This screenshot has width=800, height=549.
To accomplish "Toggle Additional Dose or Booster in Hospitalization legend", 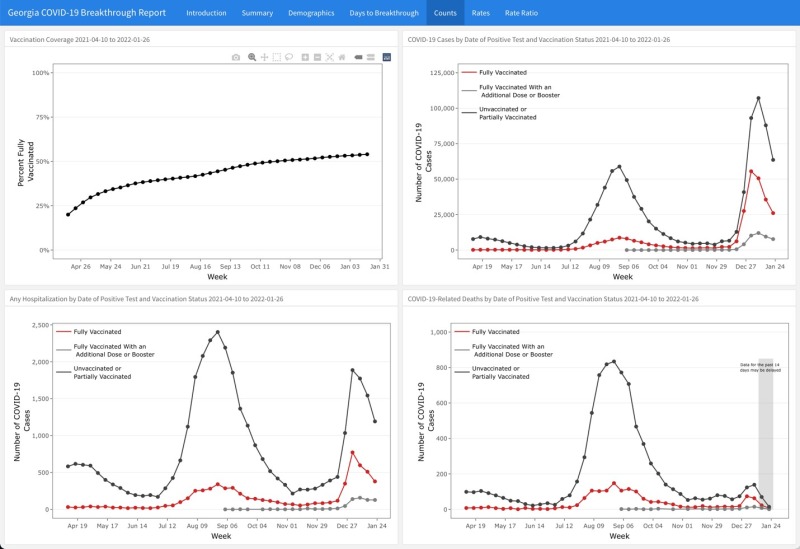I will tap(105, 350).
